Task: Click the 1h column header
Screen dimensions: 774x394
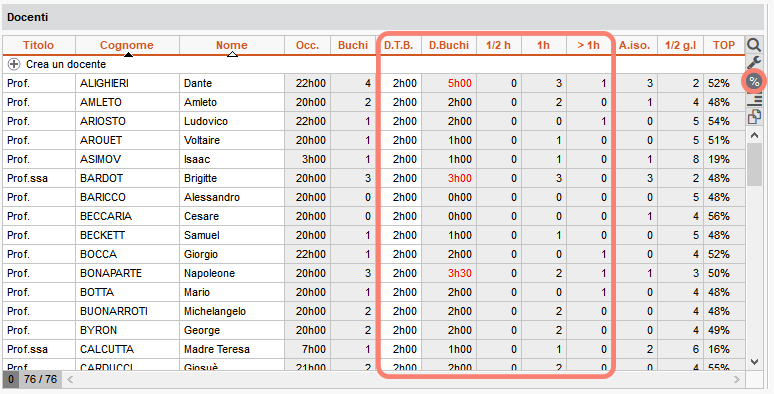Action: (x=543, y=45)
